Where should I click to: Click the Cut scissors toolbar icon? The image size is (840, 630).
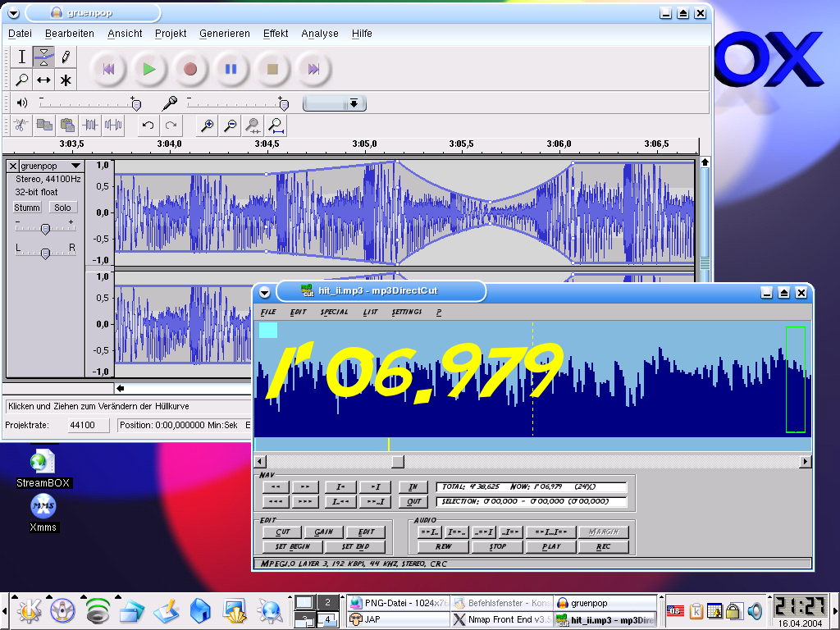[21, 126]
